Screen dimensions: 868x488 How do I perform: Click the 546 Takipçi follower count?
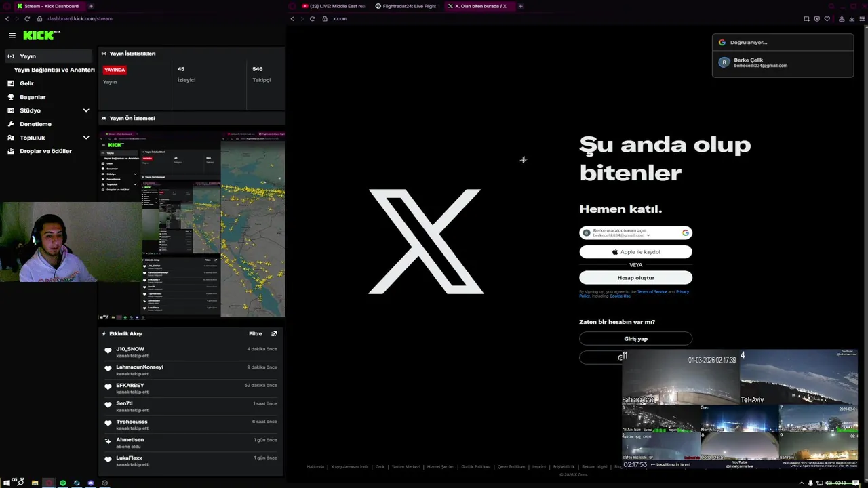point(261,74)
